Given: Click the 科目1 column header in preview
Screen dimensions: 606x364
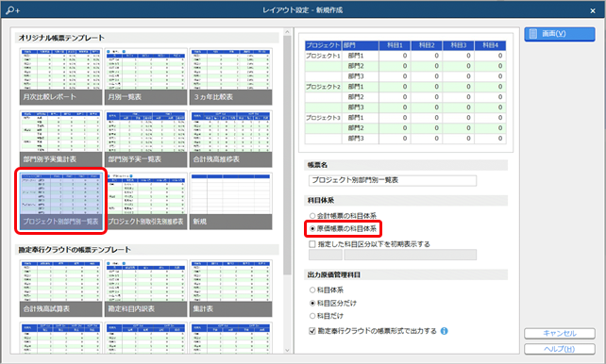Looking at the screenshot, I should (x=395, y=45).
